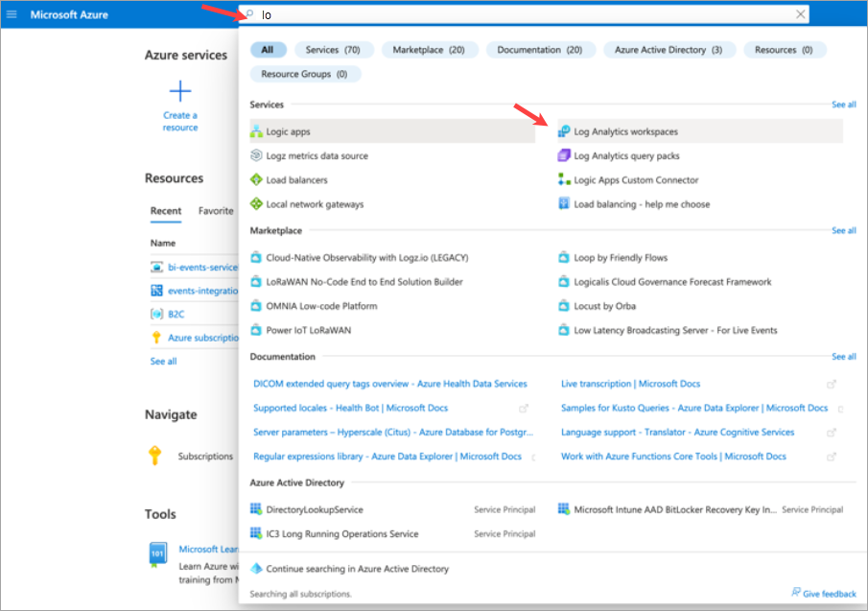Screen dimensions: 868x611
Task: See all Marketplace results
Action: (844, 231)
